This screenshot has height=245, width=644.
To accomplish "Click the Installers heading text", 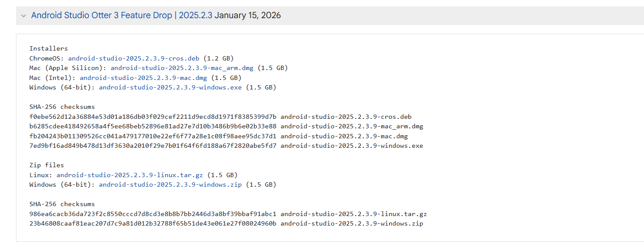I will [48, 48].
